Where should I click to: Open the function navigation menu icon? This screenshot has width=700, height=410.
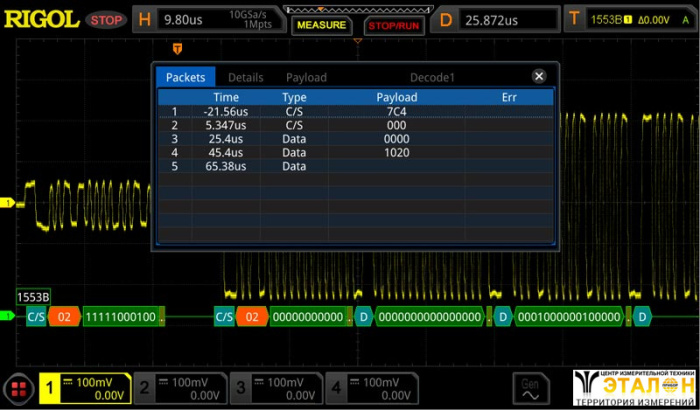18,388
